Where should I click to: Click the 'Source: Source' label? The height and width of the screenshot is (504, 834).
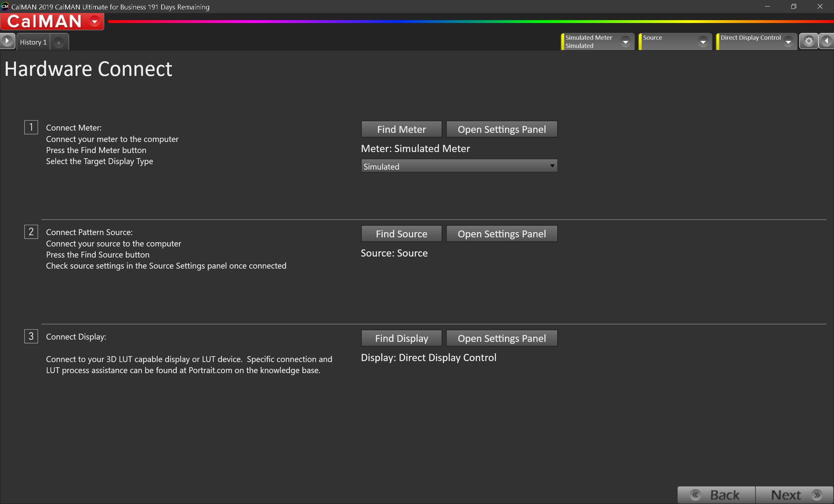pyautogui.click(x=394, y=253)
